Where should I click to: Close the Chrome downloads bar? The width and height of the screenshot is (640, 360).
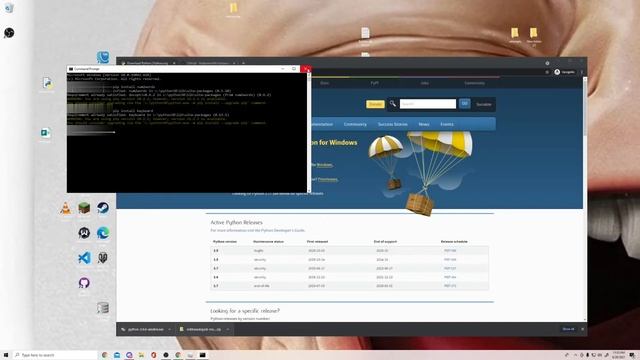(x=582, y=329)
